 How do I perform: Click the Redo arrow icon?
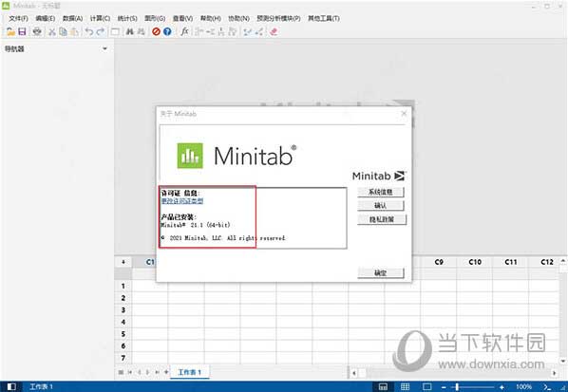(101, 32)
